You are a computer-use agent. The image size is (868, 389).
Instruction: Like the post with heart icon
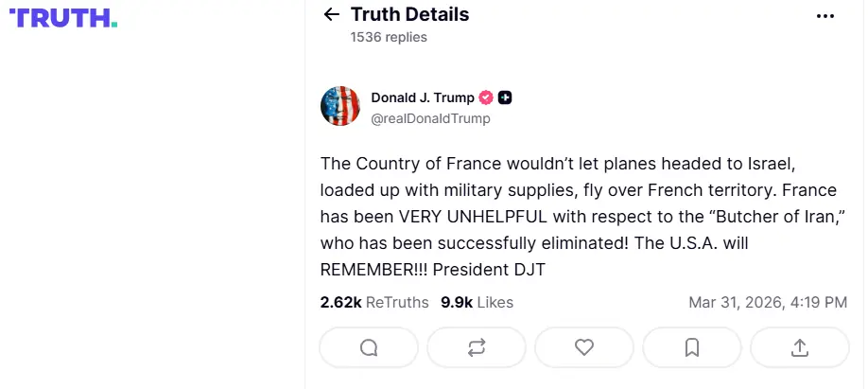[584, 347]
